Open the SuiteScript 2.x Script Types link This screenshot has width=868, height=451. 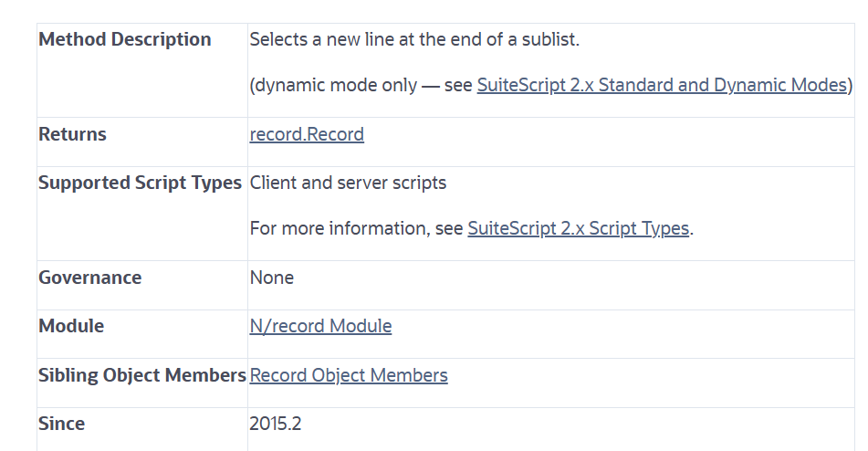(578, 228)
